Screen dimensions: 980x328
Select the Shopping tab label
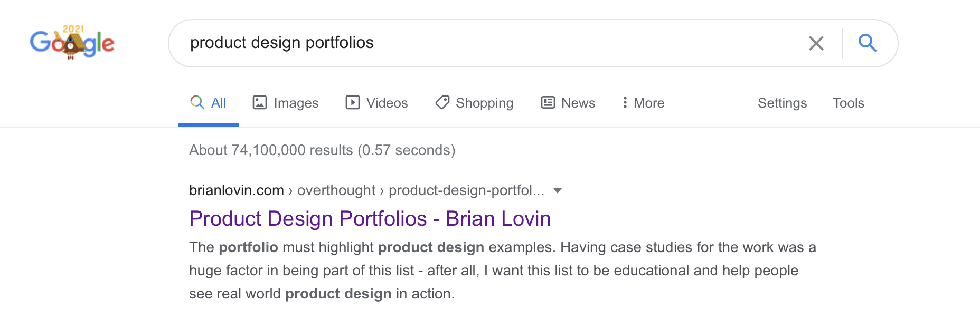tap(484, 103)
